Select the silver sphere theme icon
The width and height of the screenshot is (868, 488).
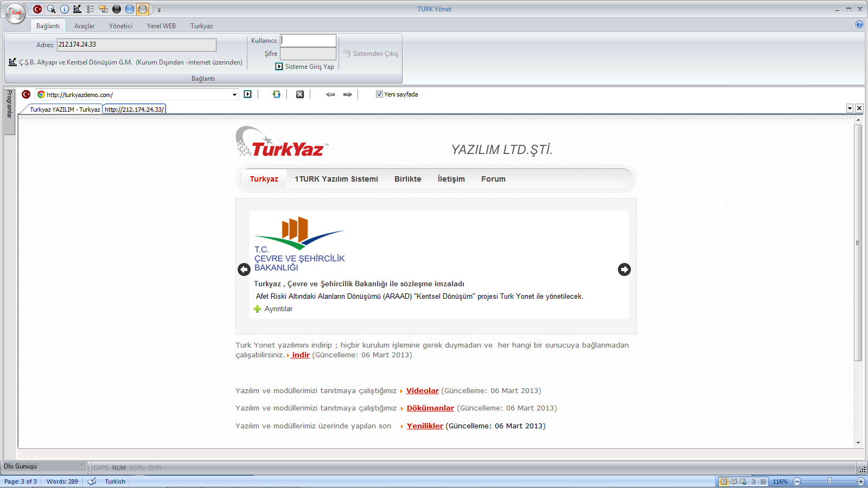[x=142, y=9]
